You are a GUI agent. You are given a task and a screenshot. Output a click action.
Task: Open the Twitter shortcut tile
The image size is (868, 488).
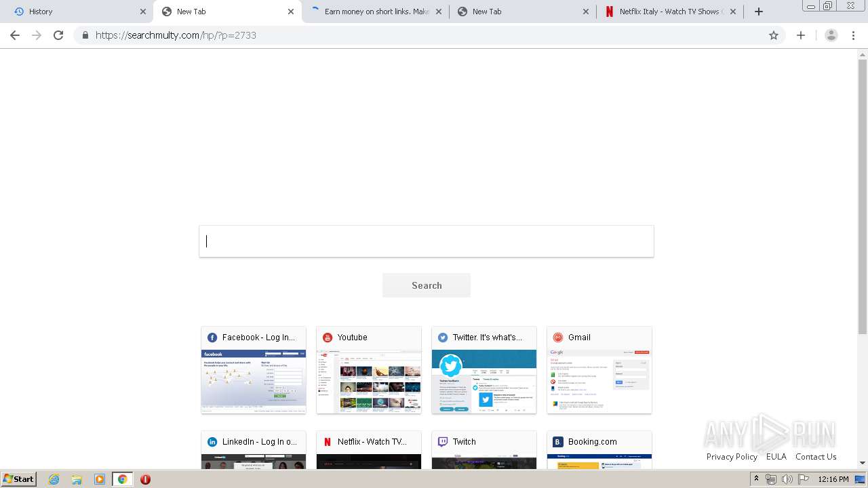[x=484, y=370]
